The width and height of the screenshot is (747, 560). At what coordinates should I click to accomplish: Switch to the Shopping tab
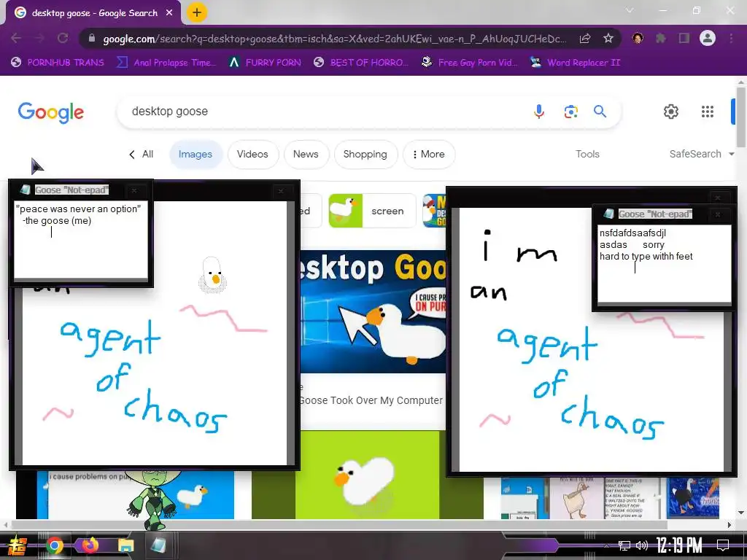point(365,155)
